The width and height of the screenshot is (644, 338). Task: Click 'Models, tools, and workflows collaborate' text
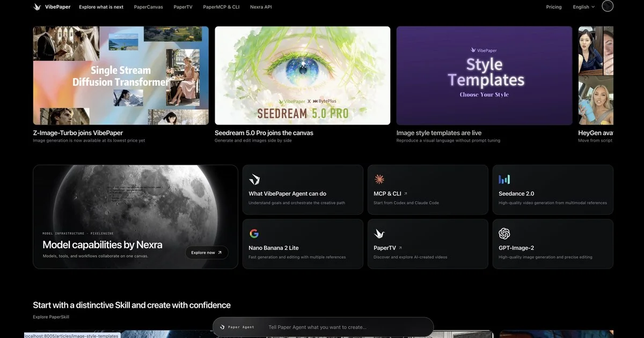point(95,256)
